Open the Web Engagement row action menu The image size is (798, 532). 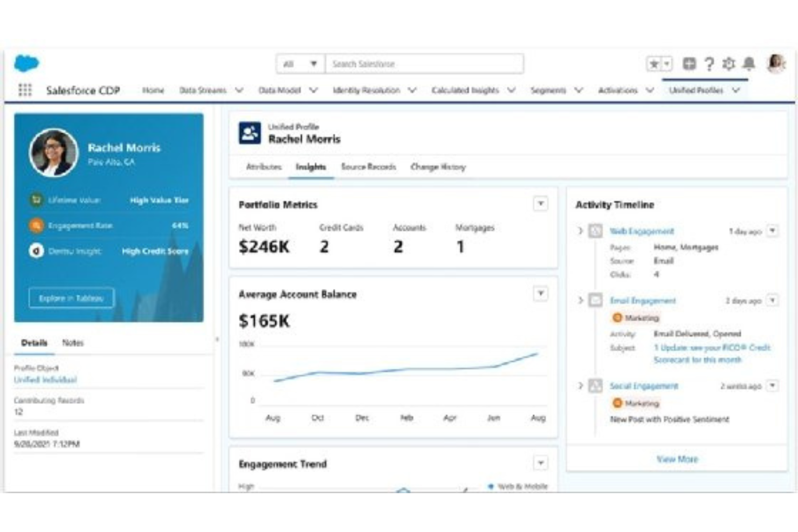click(773, 231)
